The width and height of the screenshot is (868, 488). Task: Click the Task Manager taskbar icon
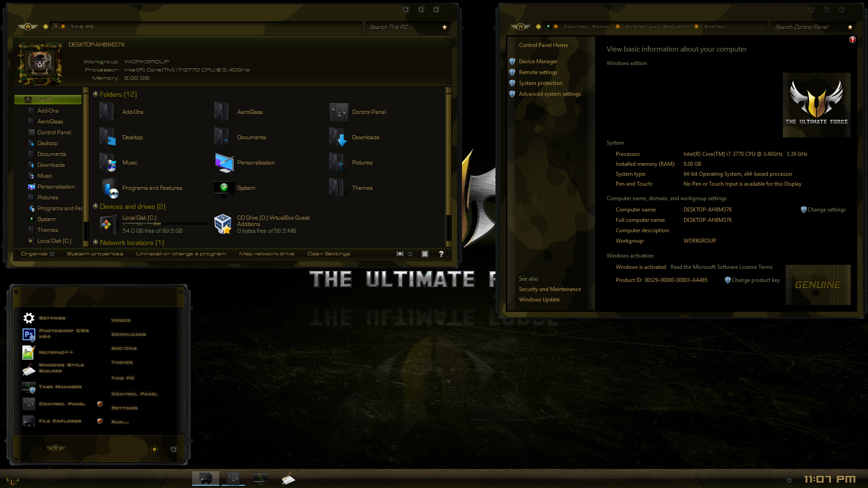[260, 478]
